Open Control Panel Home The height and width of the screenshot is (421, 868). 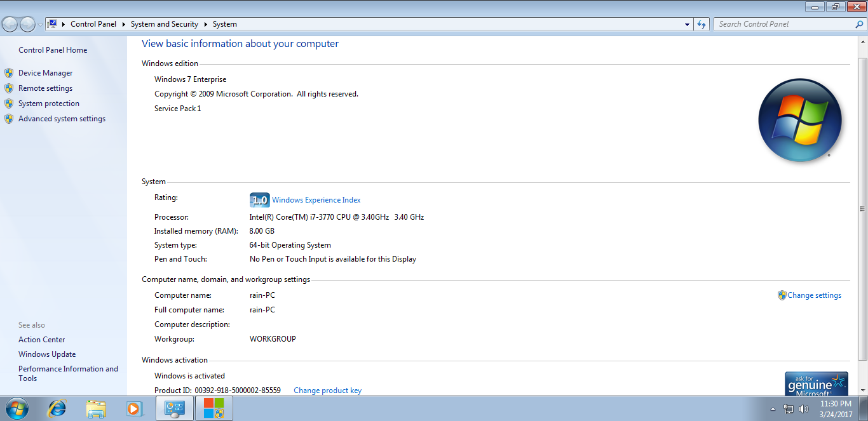tap(53, 50)
